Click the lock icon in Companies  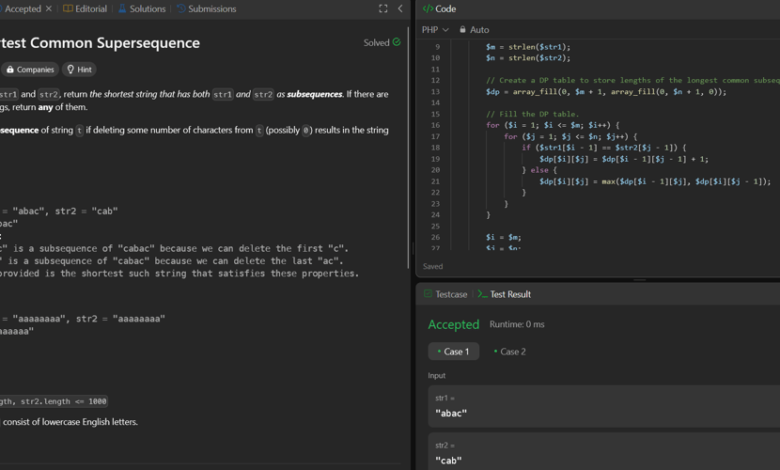[10, 69]
